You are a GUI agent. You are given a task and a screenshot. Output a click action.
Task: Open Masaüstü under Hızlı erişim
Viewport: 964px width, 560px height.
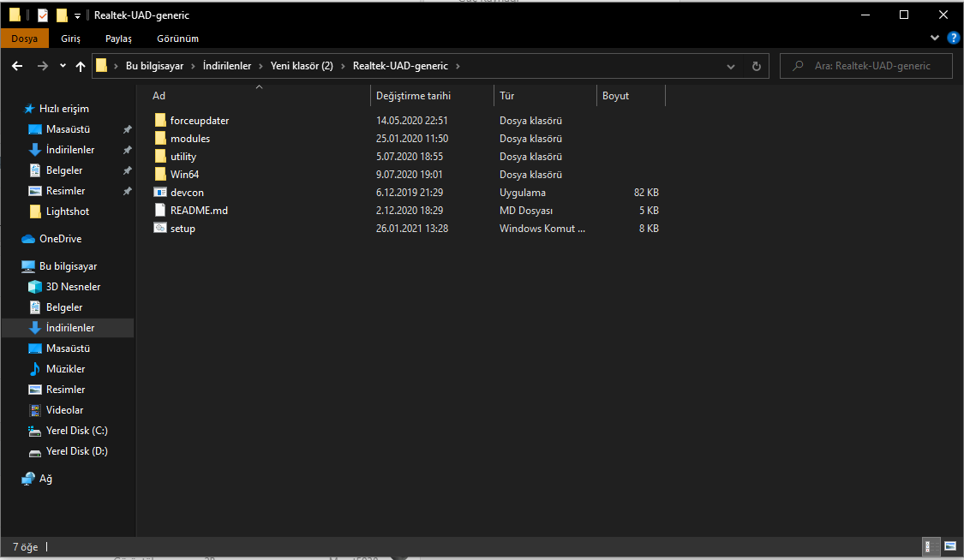[68, 129]
